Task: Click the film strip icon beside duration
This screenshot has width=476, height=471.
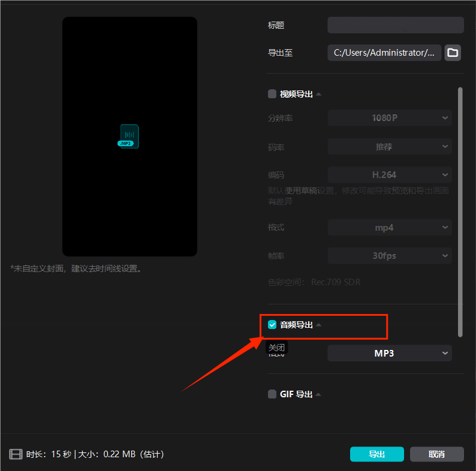Action: point(16,454)
